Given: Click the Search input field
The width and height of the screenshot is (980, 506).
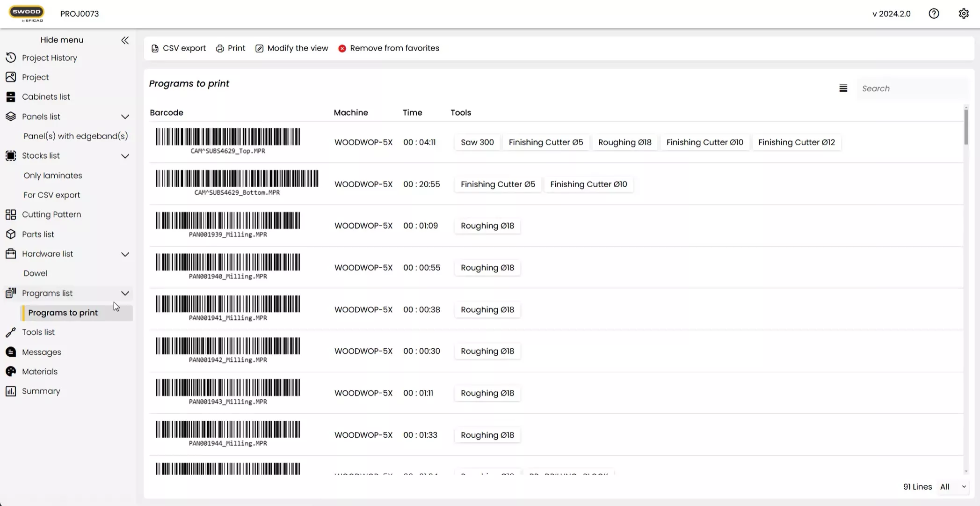Looking at the screenshot, I should [x=913, y=88].
